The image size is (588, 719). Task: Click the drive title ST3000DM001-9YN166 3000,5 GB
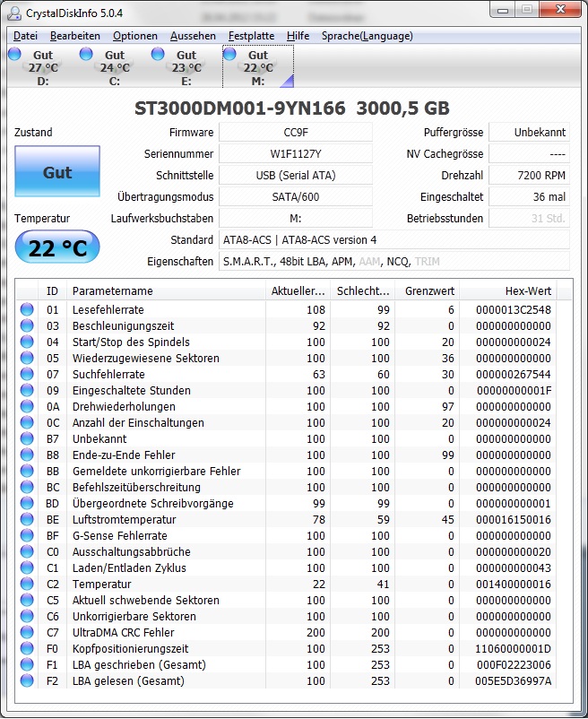tap(292, 108)
